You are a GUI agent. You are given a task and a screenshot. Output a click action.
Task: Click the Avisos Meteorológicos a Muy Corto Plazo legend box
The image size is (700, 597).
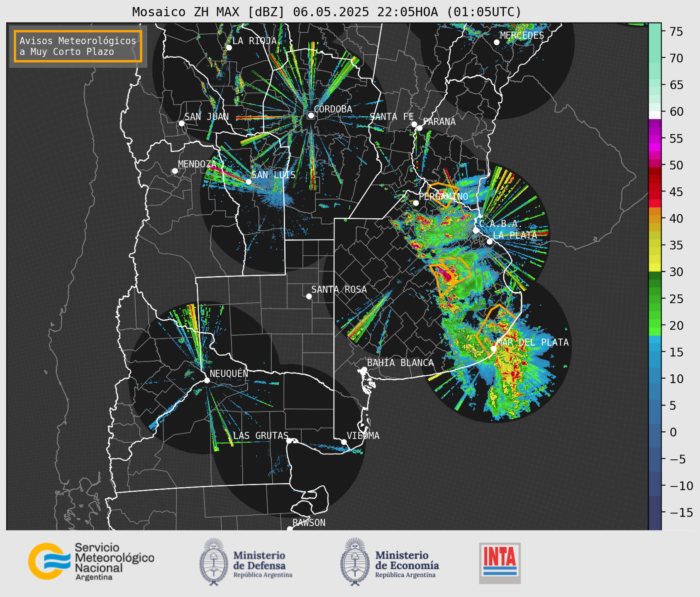78,46
